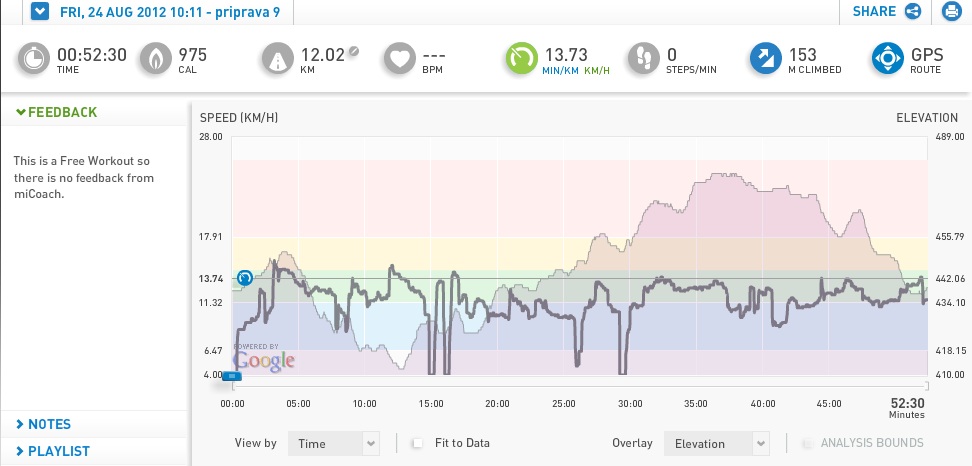Select the footprints steps per minute icon
This screenshot has width=972, height=466.
643,59
